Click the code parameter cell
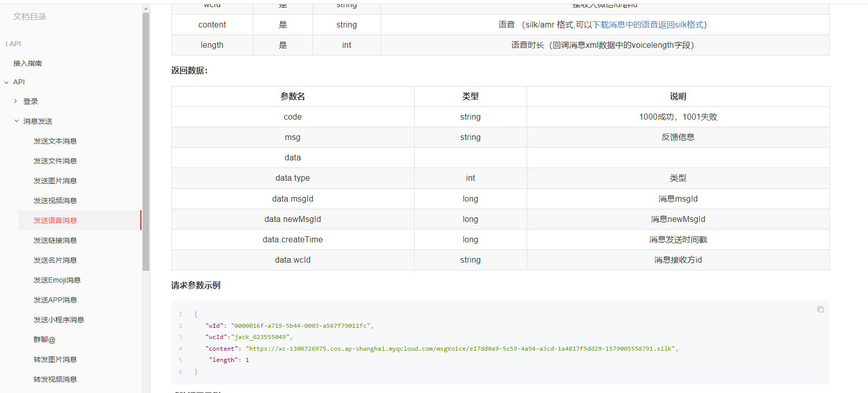The image size is (868, 393). (293, 117)
